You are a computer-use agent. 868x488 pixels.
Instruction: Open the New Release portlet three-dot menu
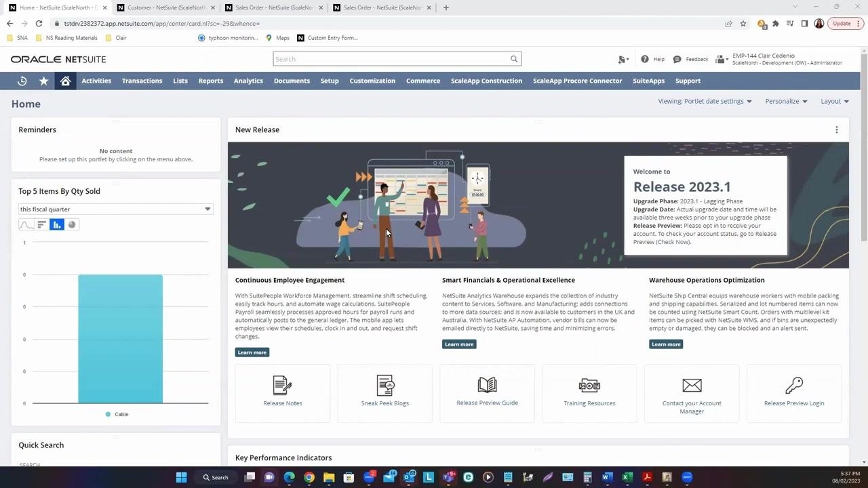pyautogui.click(x=836, y=129)
